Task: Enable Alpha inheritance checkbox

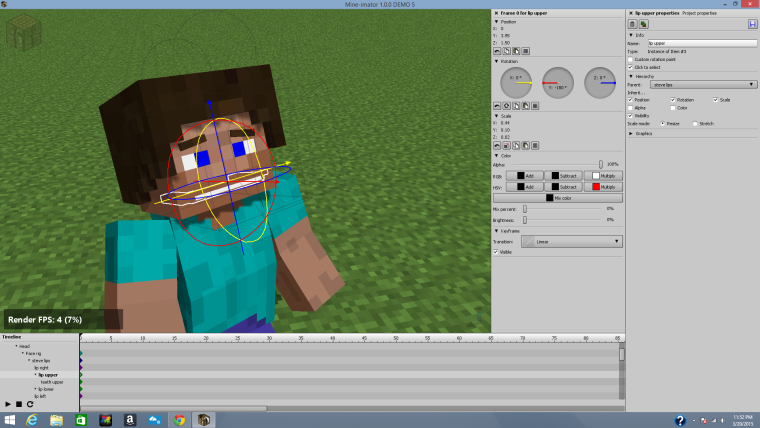Action: tap(630, 107)
